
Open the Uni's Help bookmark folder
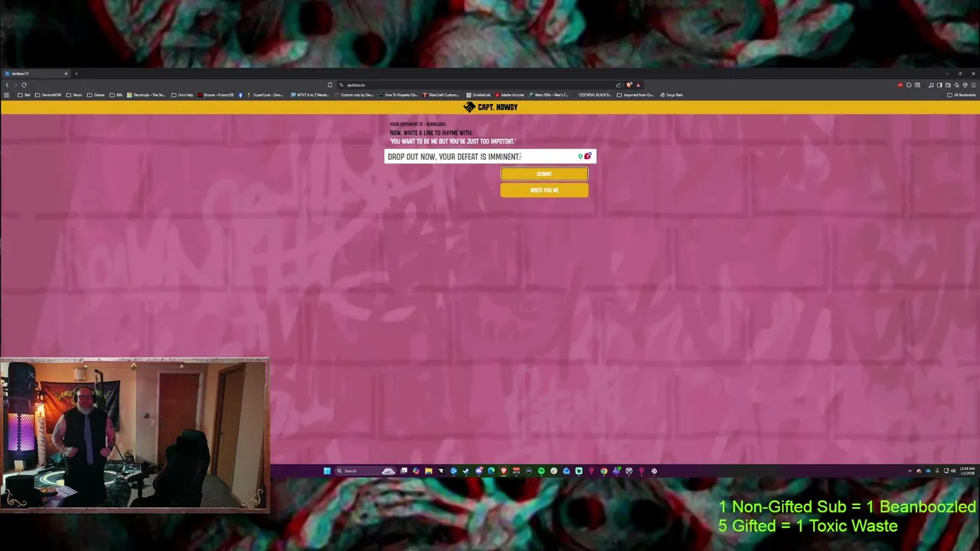[182, 95]
